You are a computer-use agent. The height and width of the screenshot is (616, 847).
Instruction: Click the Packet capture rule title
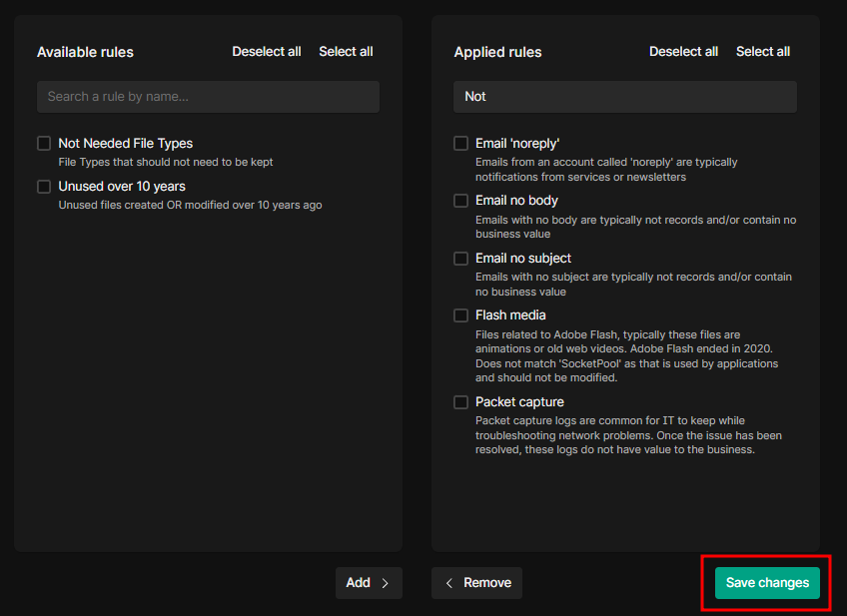pos(519,402)
